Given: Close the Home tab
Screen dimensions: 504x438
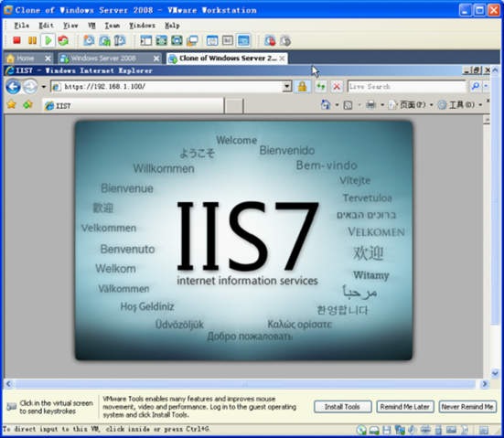Looking at the screenshot, I should pos(48,59).
